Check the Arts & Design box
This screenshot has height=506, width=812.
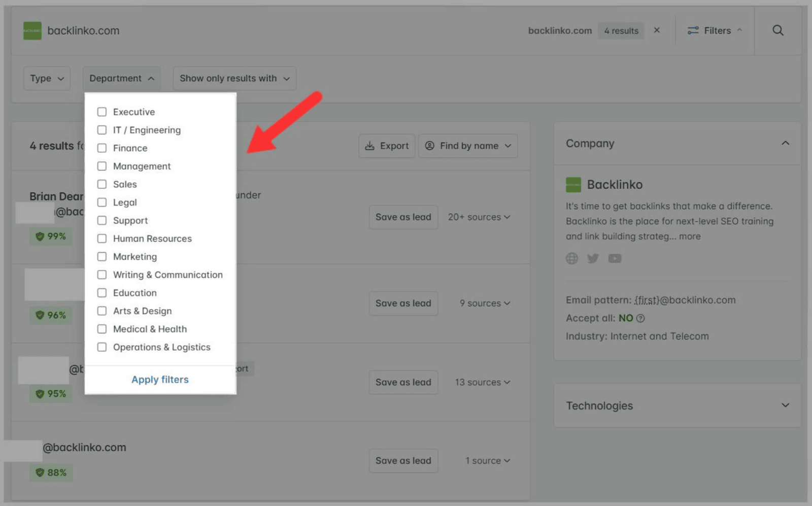[x=102, y=311]
